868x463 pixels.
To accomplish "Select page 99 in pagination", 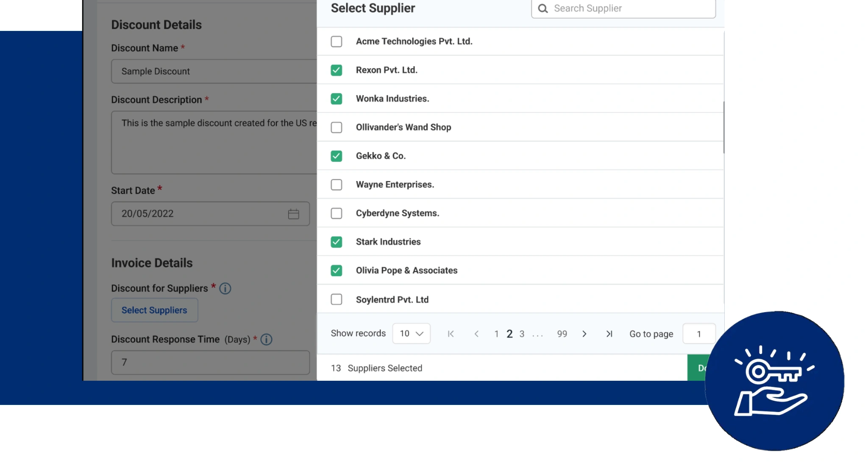I will click(562, 334).
